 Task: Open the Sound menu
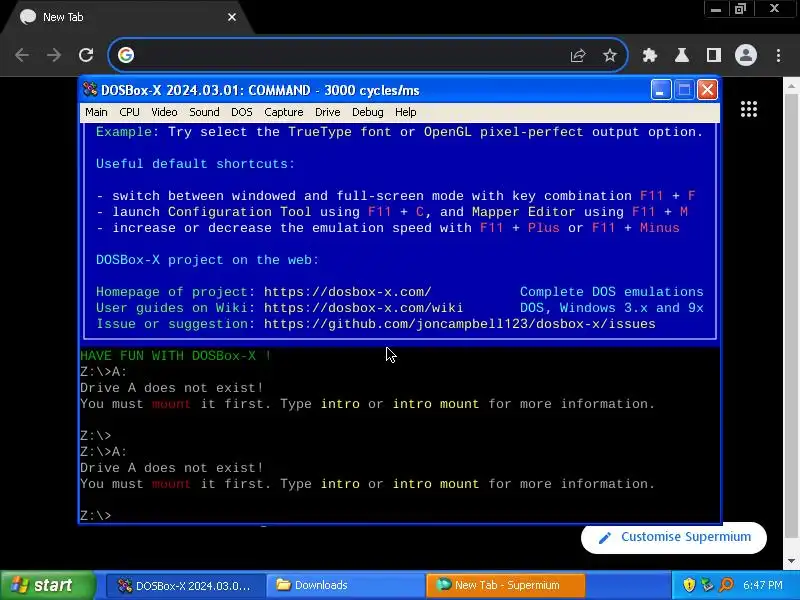pos(204,112)
